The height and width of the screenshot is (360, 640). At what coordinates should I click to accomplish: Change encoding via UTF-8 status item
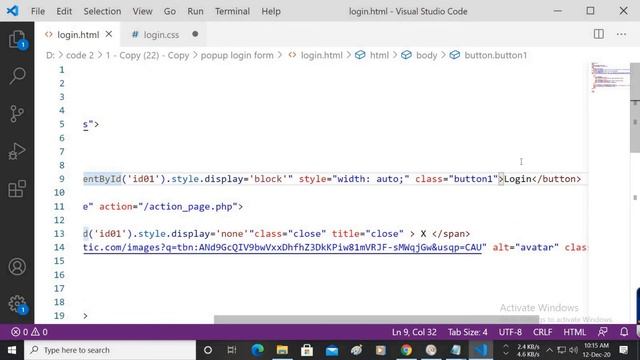510,332
